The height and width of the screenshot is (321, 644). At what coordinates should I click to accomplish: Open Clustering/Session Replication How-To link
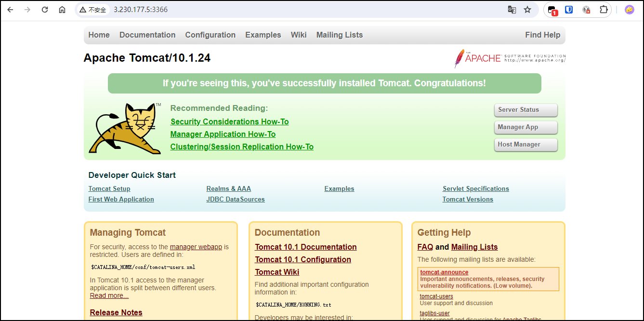pos(242,147)
